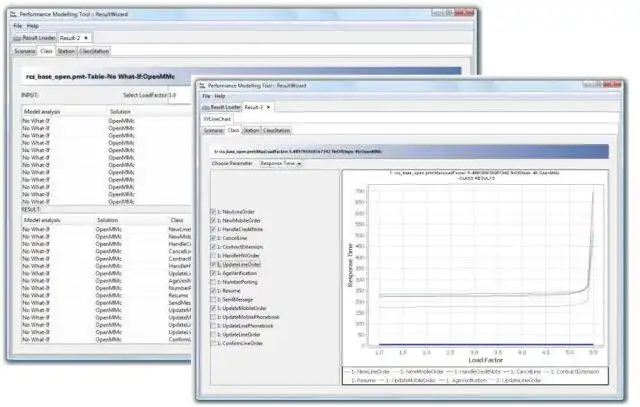Click the Response Time axis label on the chart
The image size is (640, 407).
(350, 265)
